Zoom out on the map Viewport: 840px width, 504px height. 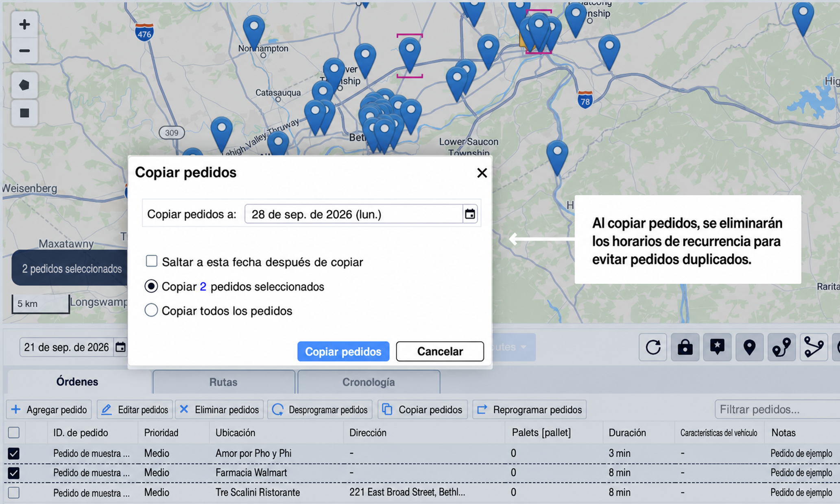pos(24,51)
